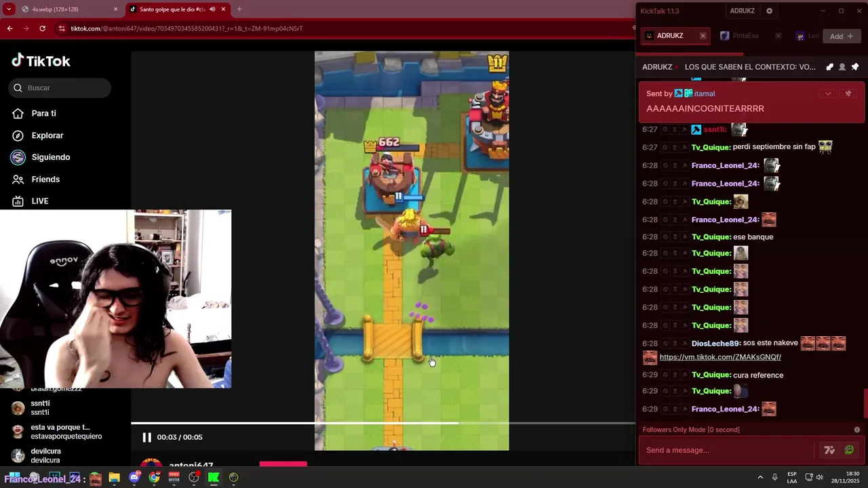Pause the TikTok video
This screenshot has height=488, width=868.
click(146, 437)
